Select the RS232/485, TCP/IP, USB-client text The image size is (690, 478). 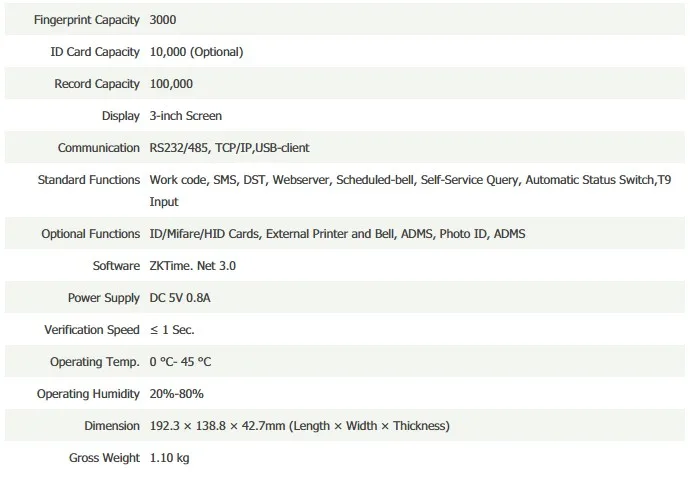[x=229, y=148]
